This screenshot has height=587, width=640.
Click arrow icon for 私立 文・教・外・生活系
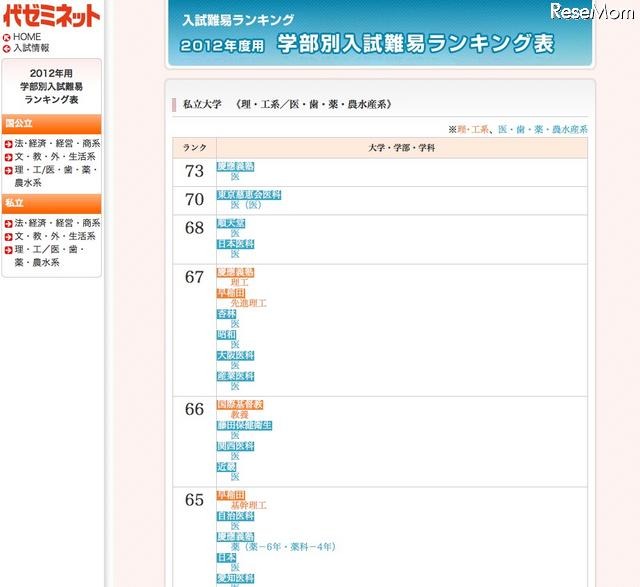8,236
